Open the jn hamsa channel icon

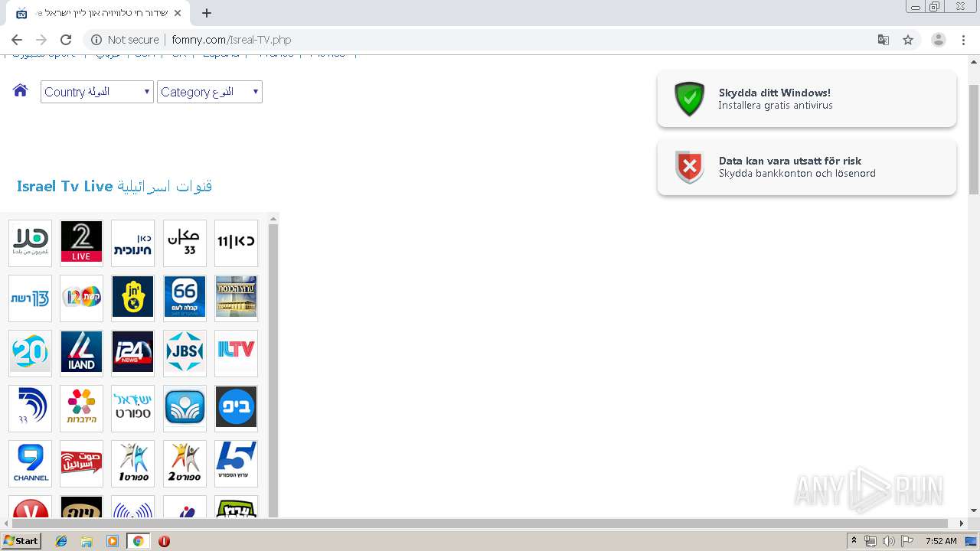pos(132,298)
